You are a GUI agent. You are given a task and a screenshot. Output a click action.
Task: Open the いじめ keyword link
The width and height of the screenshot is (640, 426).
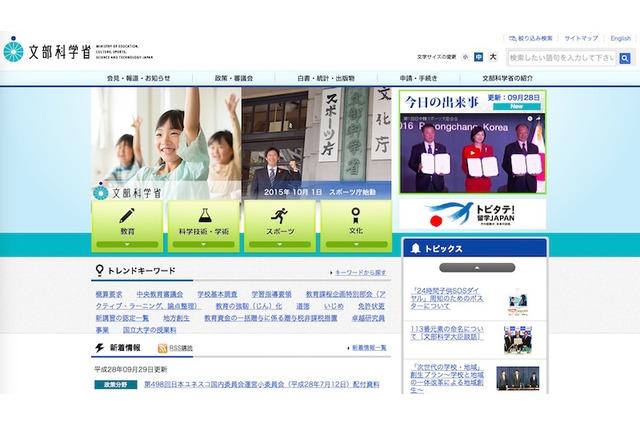click(333, 306)
